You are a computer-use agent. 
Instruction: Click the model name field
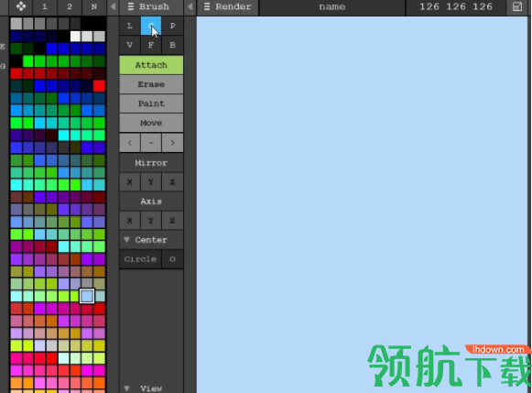[331, 6]
